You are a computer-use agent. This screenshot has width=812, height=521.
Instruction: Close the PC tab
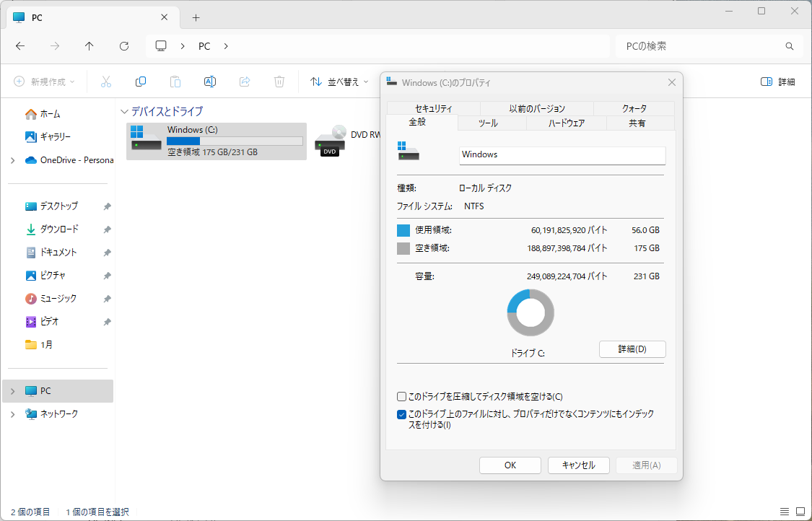pos(164,17)
